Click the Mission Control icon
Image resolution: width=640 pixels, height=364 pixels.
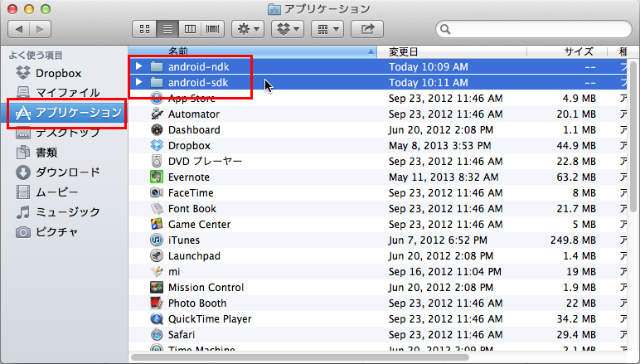point(157,287)
